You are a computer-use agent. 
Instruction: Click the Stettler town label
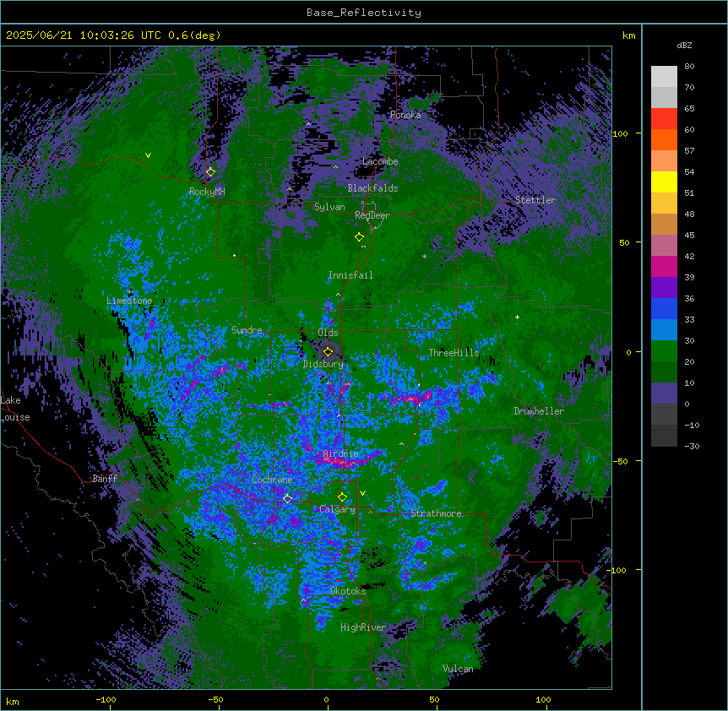click(535, 200)
